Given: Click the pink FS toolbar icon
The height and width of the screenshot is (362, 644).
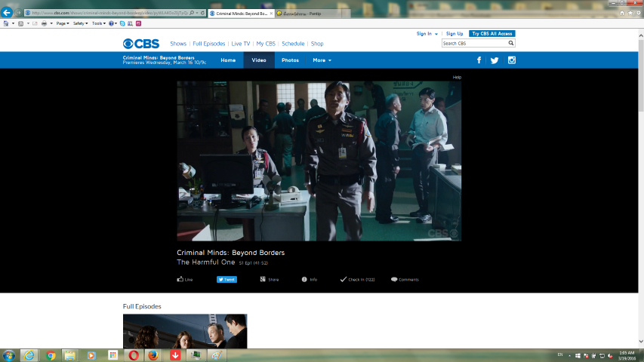Looking at the screenshot, I should point(138,23).
